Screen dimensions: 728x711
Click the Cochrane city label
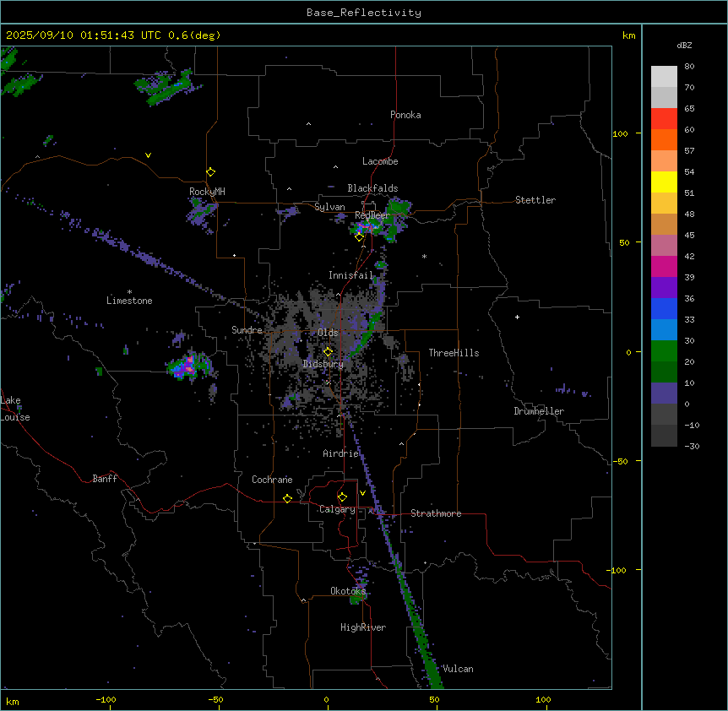point(272,480)
